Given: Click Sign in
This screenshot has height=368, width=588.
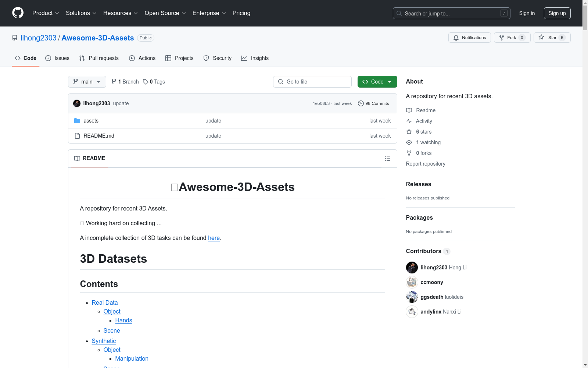Looking at the screenshot, I should 527,13.
